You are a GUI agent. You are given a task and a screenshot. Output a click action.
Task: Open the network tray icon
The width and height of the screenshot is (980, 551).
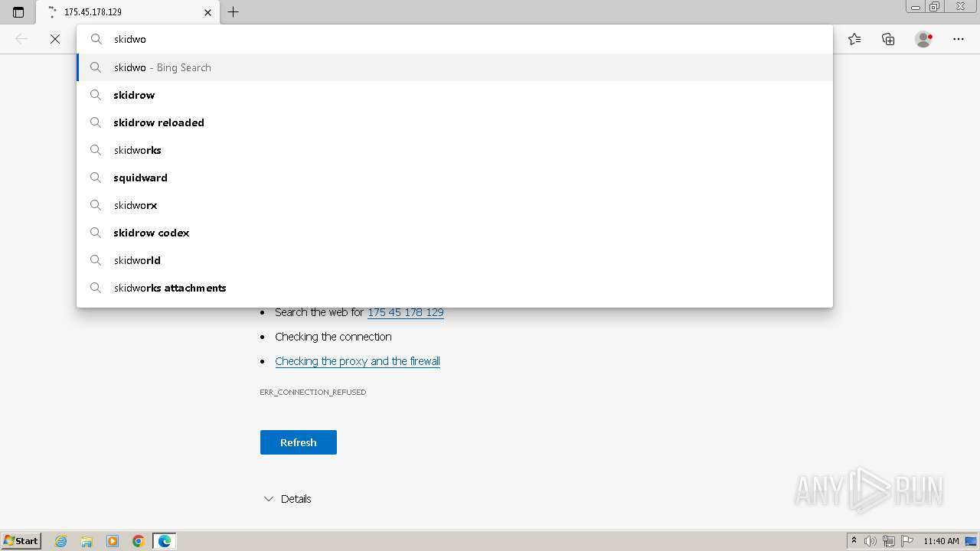[889, 541]
